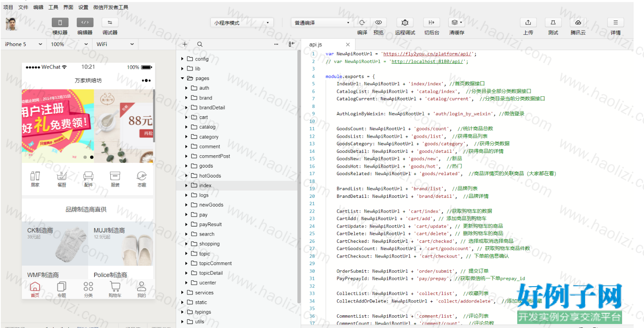
Task: Tap 我的 profile tab in simulator
Action: (x=141, y=289)
